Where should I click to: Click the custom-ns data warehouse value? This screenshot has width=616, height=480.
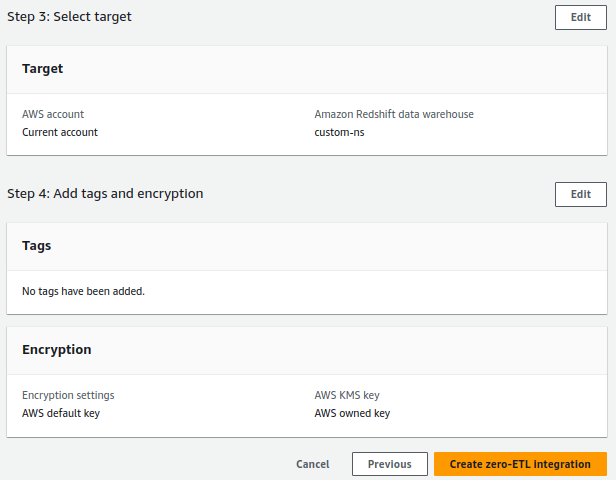pos(339,132)
